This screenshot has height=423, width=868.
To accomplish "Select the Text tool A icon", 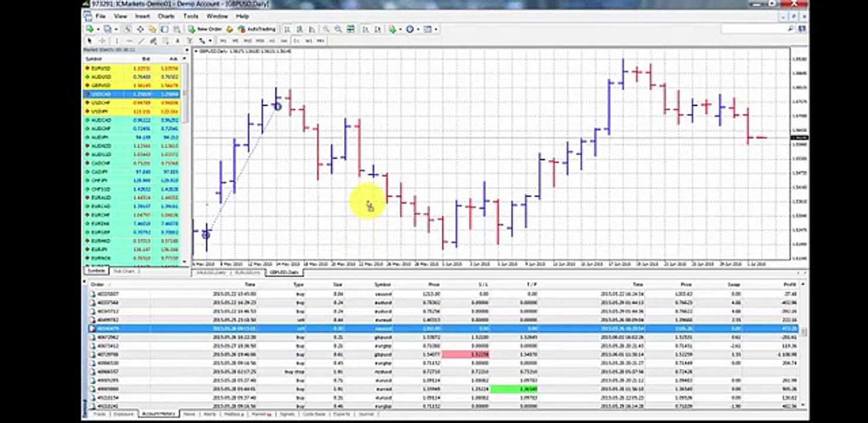I will 178,41.
